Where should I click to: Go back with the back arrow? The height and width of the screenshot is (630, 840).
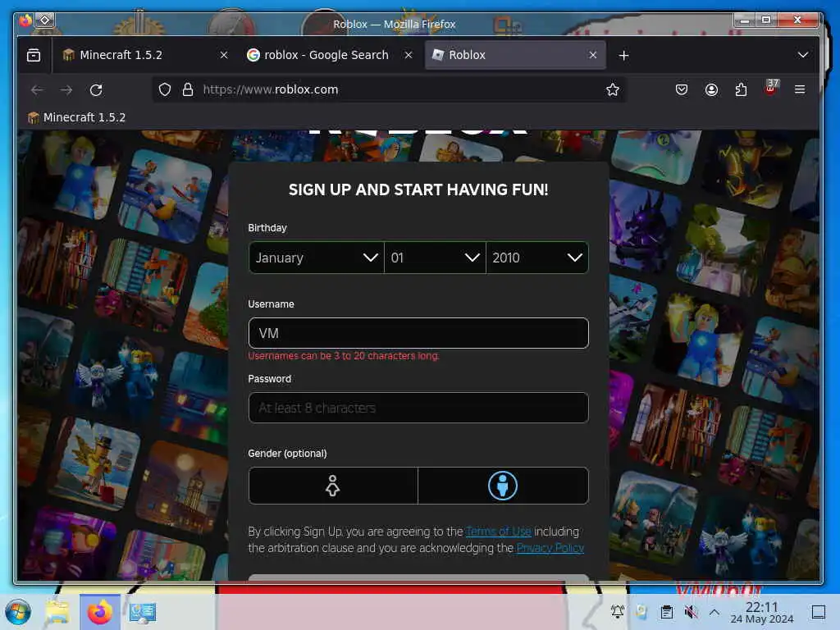coord(37,90)
